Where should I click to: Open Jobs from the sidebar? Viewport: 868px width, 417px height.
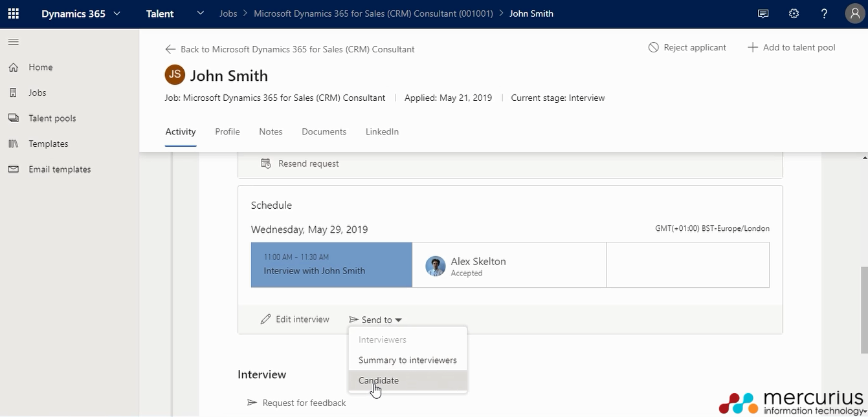(38, 92)
